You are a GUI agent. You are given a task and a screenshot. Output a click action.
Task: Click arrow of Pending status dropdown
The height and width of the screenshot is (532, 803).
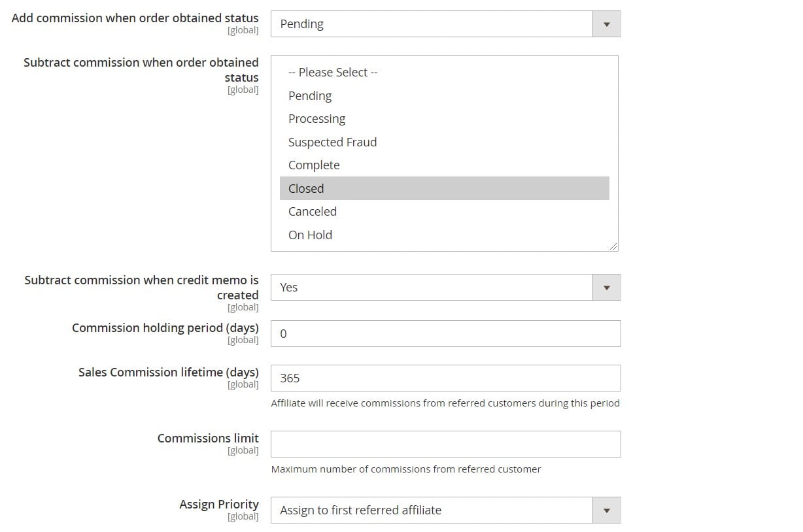[x=607, y=24]
